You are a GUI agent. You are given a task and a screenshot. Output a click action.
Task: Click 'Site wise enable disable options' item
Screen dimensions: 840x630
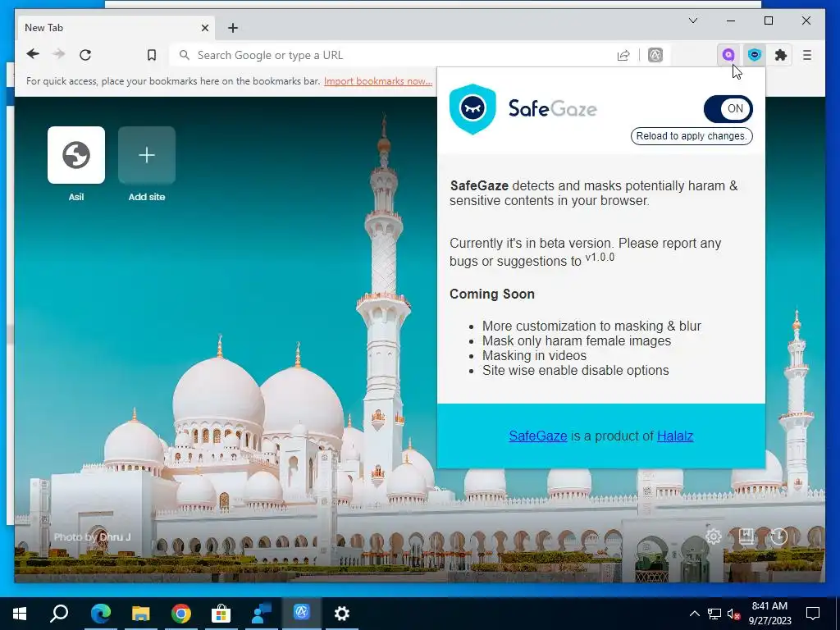(x=575, y=371)
